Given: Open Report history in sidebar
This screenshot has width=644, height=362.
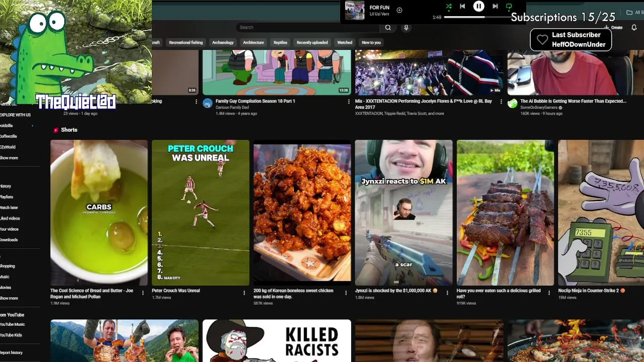Looking at the screenshot, I should point(11,352).
